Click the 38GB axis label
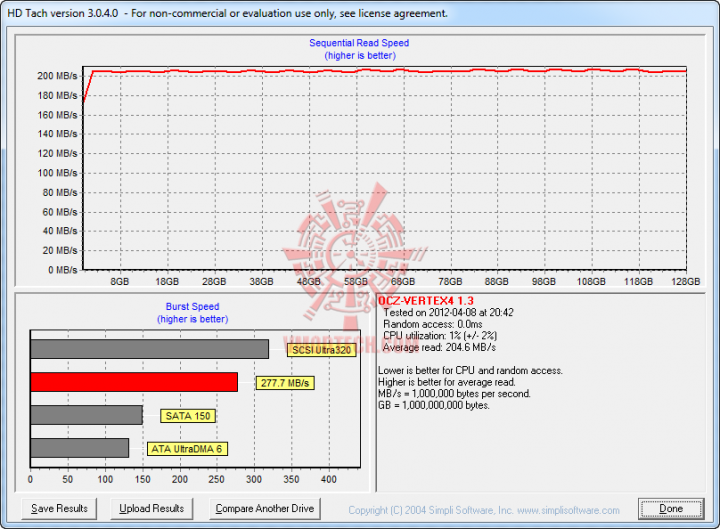720x529 pixels. [x=261, y=281]
